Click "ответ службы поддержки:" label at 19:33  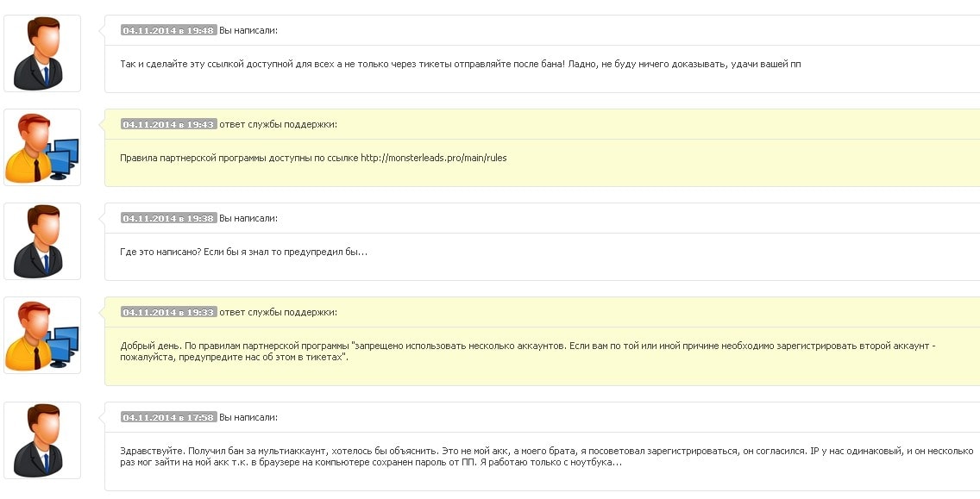pyautogui.click(x=278, y=312)
